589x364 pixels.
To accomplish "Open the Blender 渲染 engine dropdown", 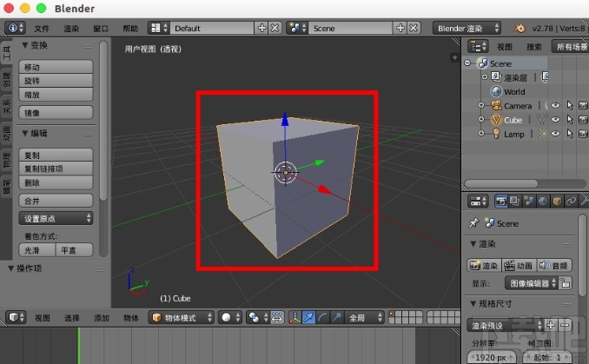I will pos(467,28).
